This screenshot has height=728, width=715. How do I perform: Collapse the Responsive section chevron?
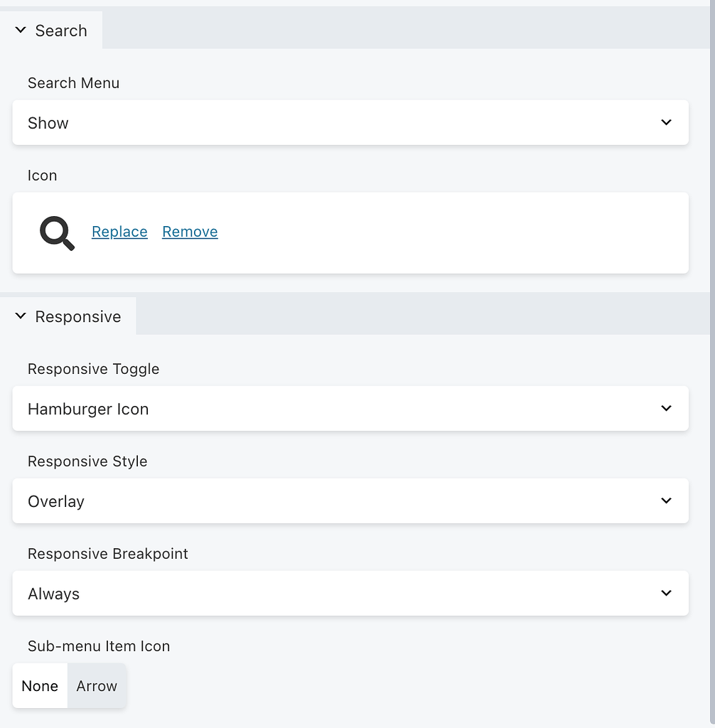coord(21,316)
